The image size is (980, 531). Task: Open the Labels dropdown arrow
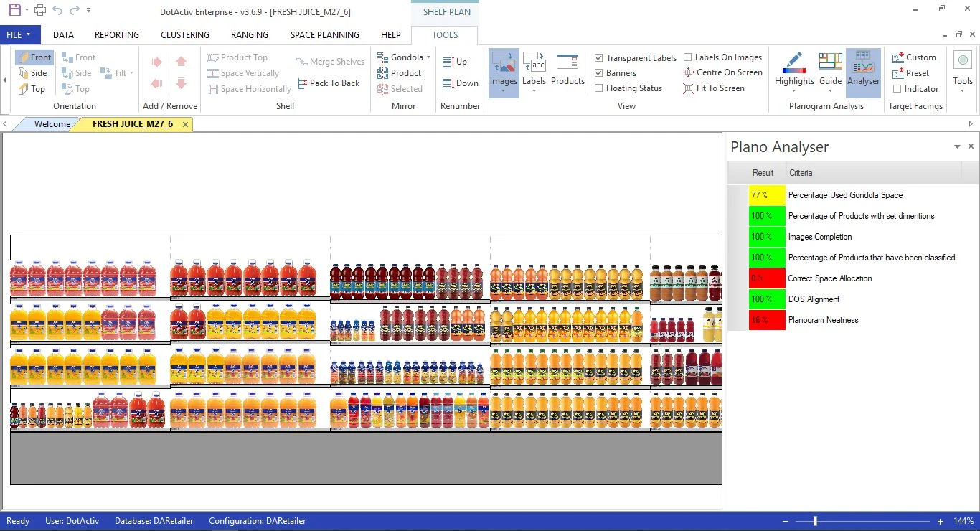[534, 90]
